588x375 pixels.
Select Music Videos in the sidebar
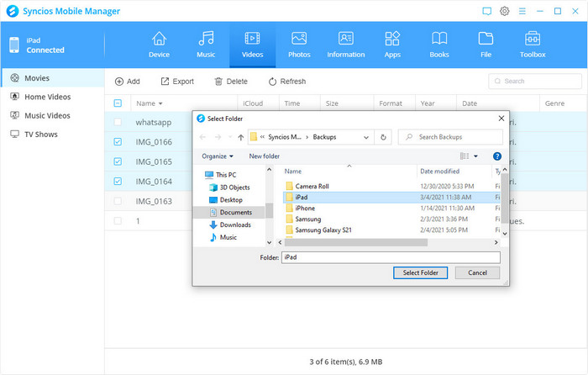(x=52, y=116)
